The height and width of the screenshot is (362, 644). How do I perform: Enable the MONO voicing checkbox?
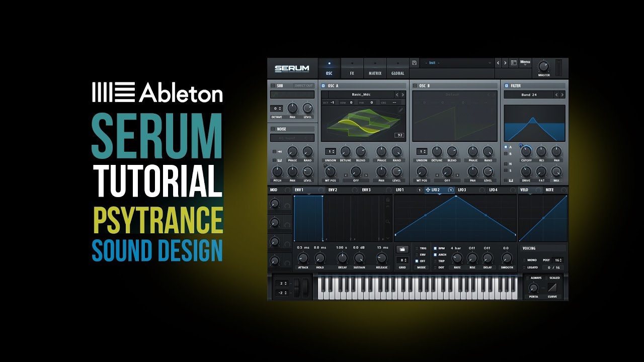pyautogui.click(x=524, y=260)
